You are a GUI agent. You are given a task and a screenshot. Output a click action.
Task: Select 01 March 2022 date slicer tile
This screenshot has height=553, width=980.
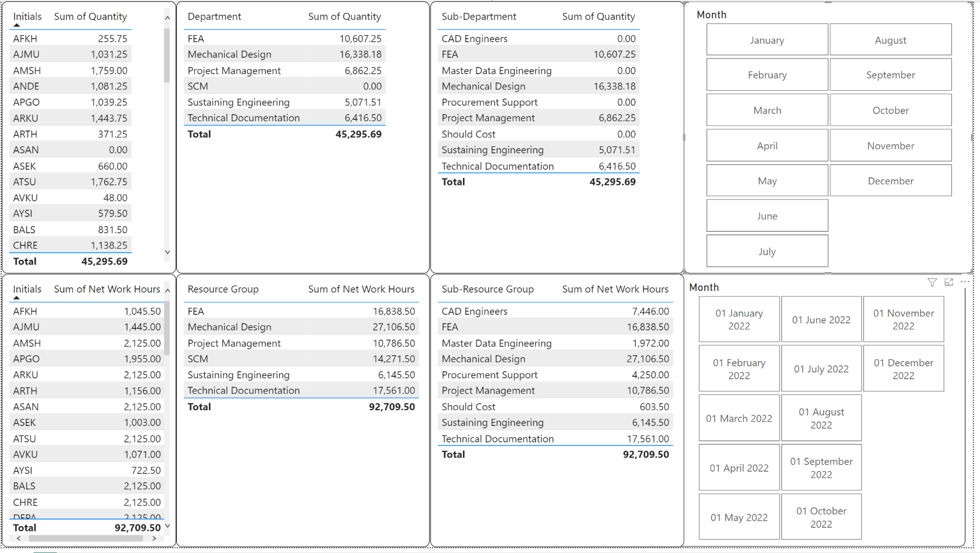point(739,418)
